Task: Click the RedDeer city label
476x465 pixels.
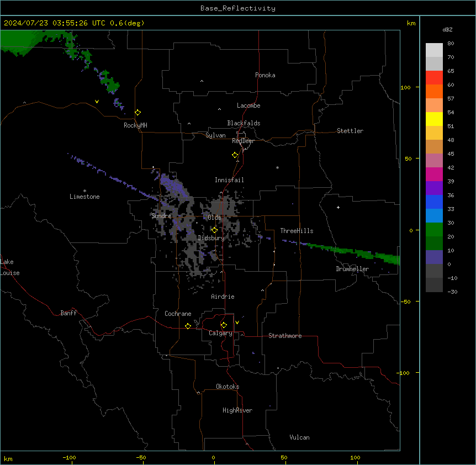Action: click(243, 141)
